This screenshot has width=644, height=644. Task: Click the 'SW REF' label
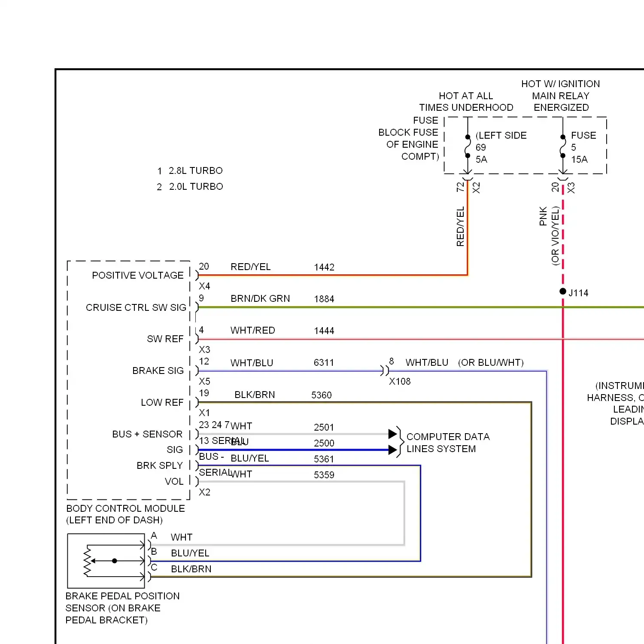pos(165,339)
